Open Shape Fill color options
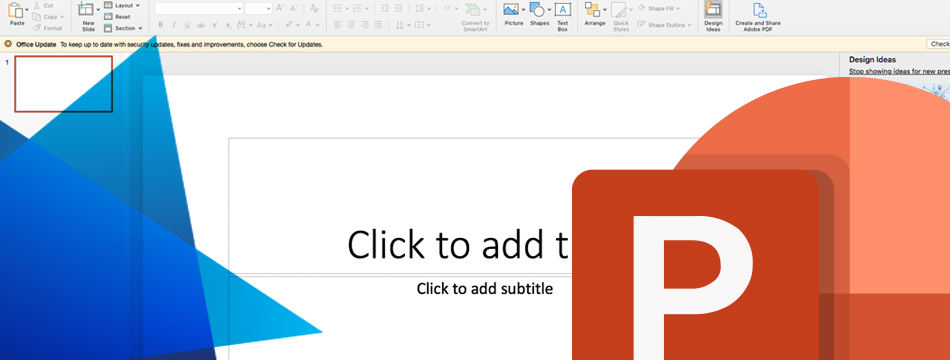Image resolution: width=950 pixels, height=360 pixels. [x=659, y=8]
